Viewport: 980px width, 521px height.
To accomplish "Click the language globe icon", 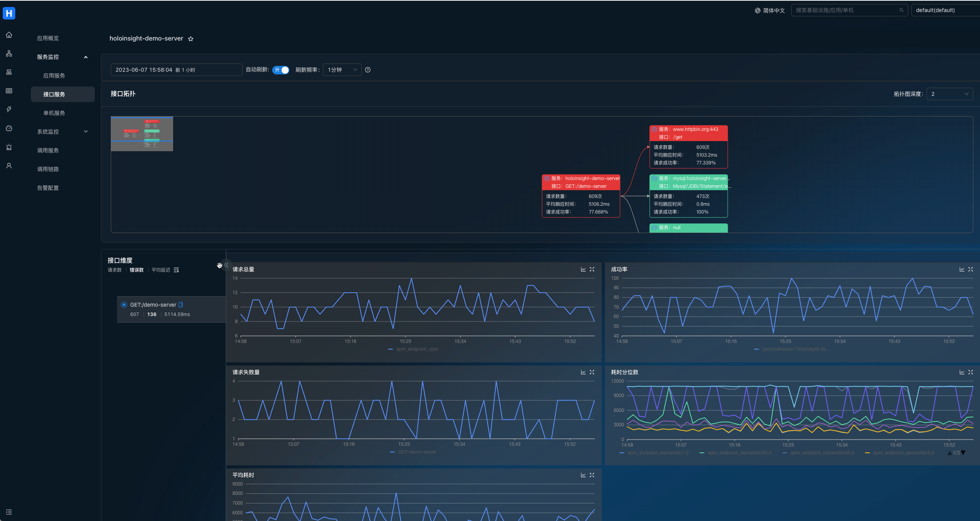I will point(758,11).
